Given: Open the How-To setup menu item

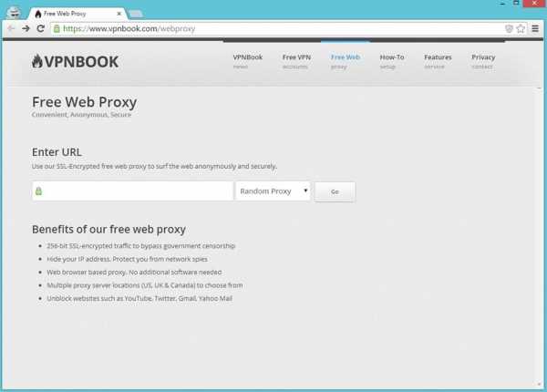Looking at the screenshot, I should click(392, 61).
